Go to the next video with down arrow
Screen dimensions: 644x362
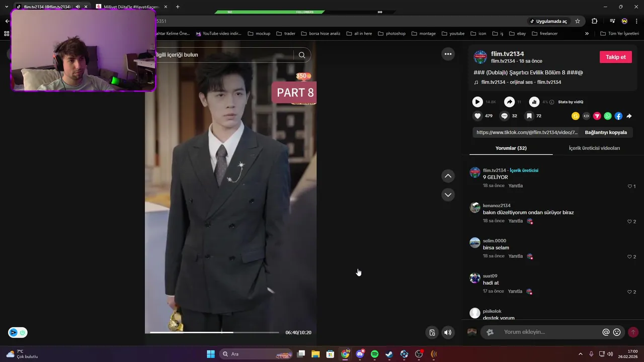coord(448,195)
